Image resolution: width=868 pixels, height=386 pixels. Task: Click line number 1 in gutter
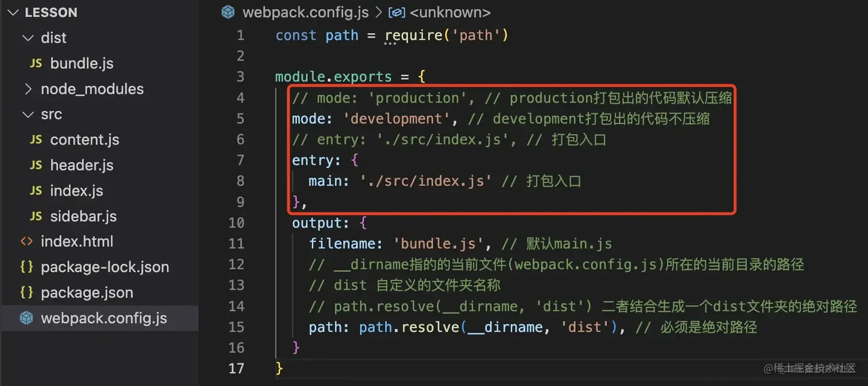(x=241, y=36)
